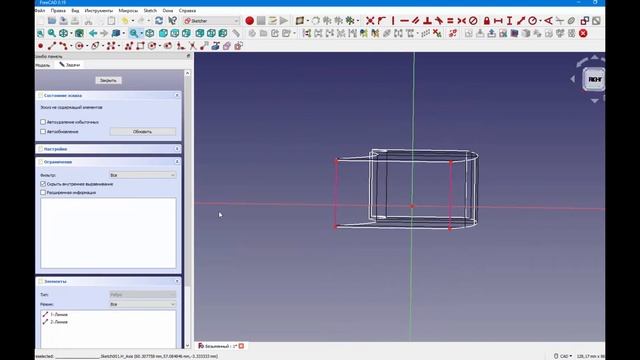The width and height of the screenshot is (640, 360).
Task: Click the refresh recompute icon
Action: (x=159, y=20)
